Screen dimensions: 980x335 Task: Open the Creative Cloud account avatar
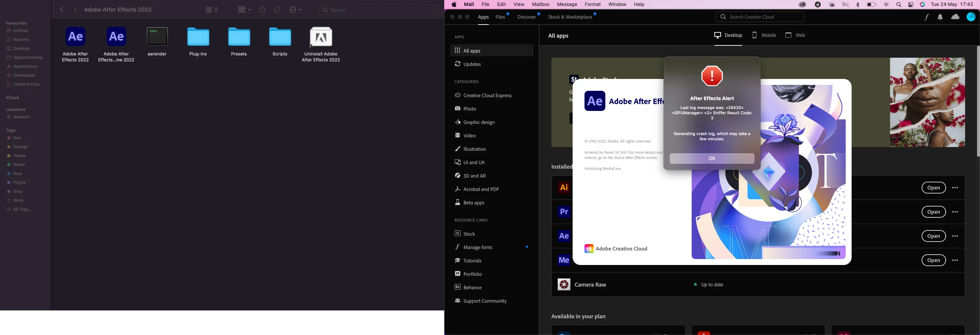[x=971, y=17]
